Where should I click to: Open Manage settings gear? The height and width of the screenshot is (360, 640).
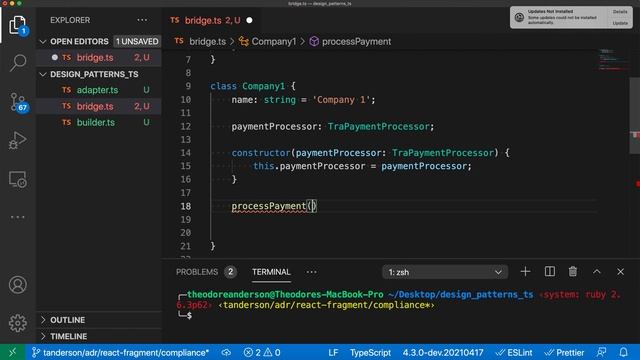point(18,323)
